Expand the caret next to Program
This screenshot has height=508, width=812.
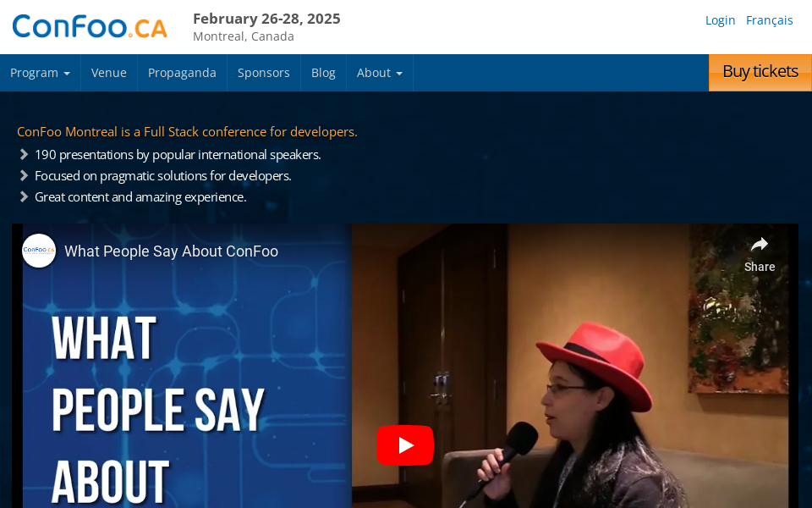[67, 74]
